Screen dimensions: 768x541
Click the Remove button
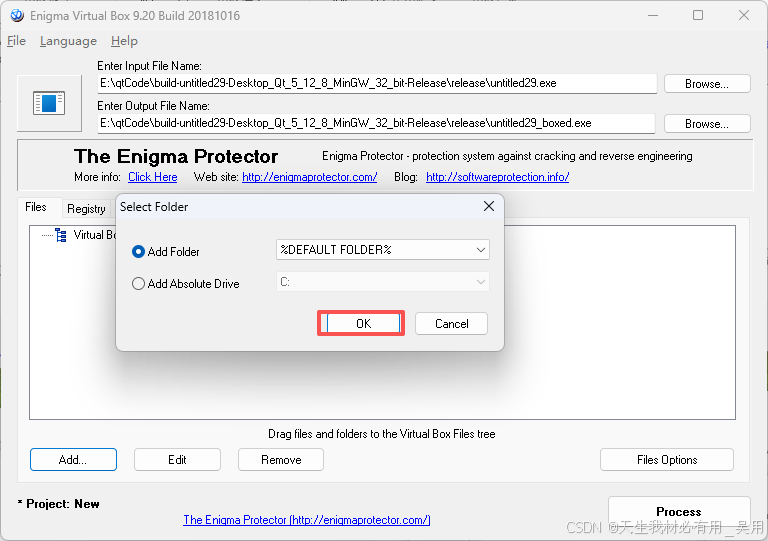coord(281,460)
